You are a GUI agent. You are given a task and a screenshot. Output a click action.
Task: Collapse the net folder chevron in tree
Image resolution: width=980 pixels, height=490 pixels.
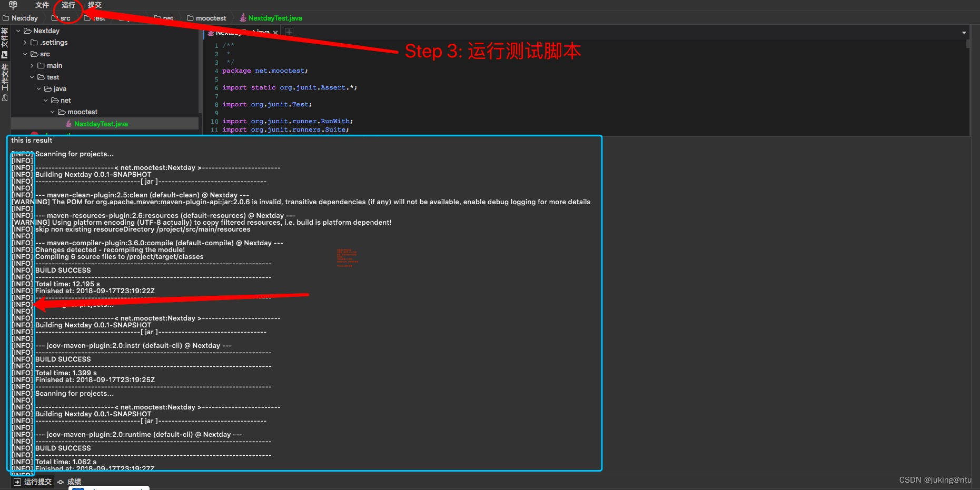point(46,101)
